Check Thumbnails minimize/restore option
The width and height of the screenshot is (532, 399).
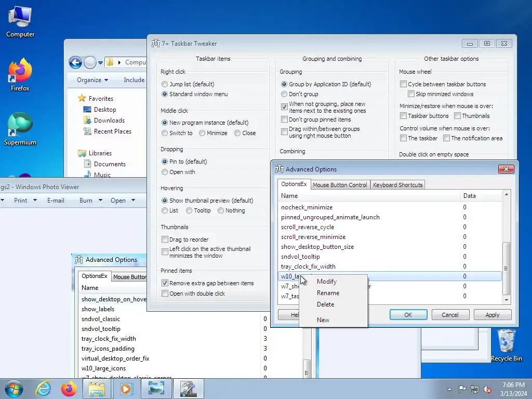click(457, 116)
